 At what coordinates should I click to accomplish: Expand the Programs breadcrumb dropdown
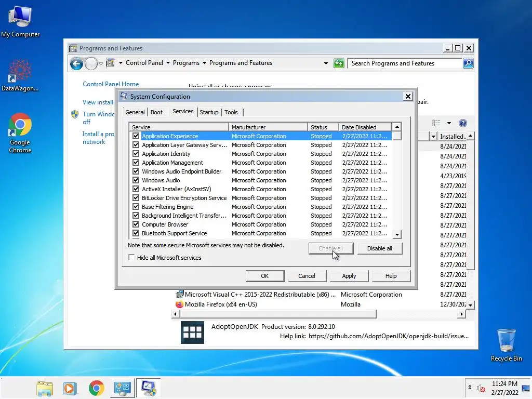coord(204,63)
